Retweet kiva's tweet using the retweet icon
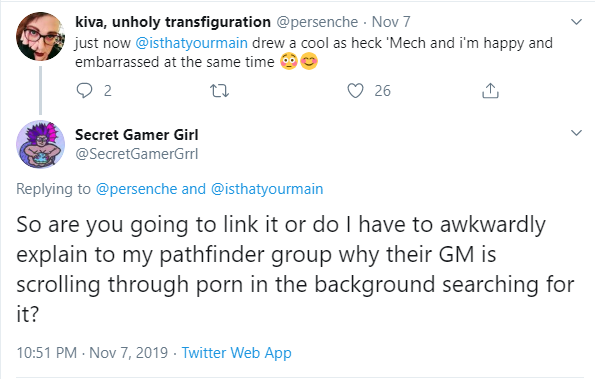This screenshot has height=379, width=595. (219, 91)
